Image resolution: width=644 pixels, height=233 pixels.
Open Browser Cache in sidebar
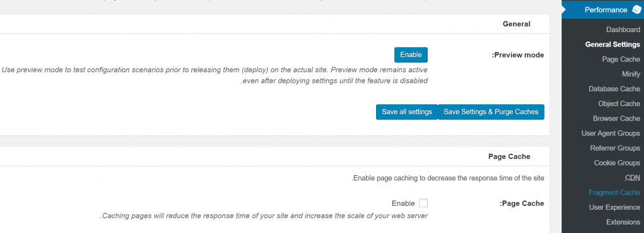pyautogui.click(x=616, y=118)
